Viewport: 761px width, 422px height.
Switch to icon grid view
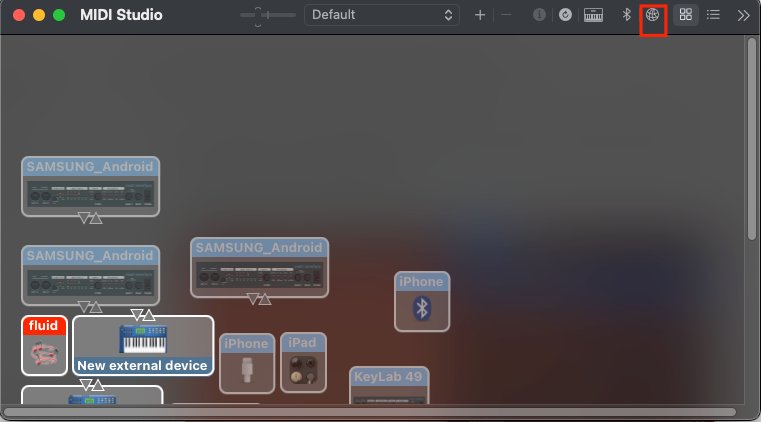click(686, 15)
